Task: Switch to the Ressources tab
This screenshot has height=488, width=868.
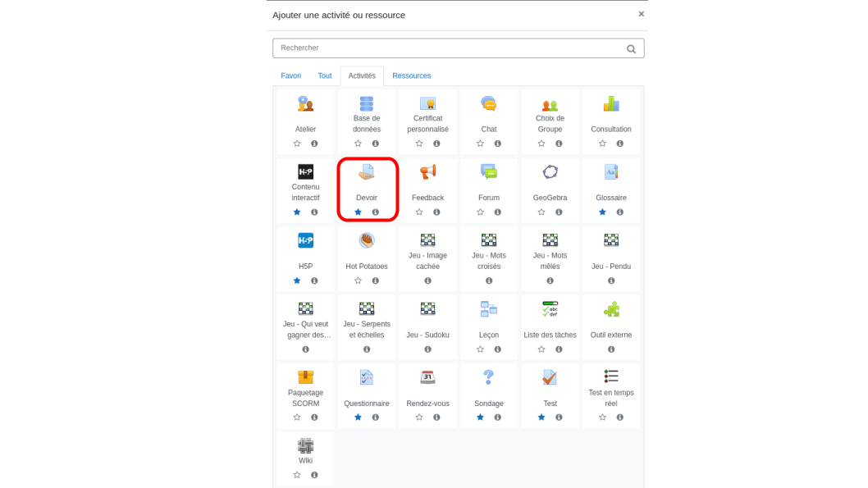Action: coord(411,75)
